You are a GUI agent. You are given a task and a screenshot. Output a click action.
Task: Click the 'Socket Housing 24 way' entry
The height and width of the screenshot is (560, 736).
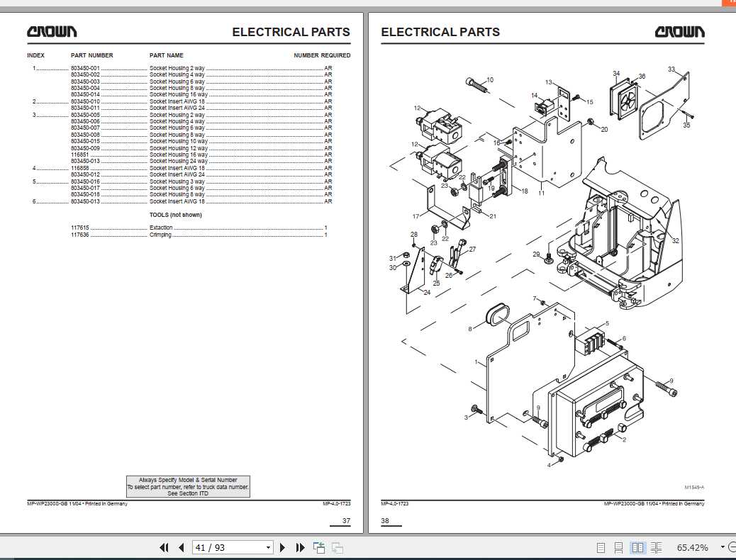click(179, 161)
